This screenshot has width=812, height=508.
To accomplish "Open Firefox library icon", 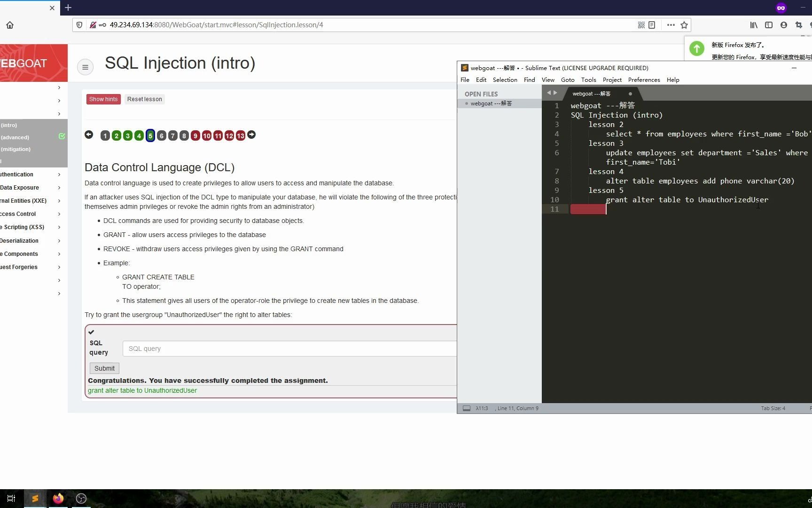I will tap(754, 25).
